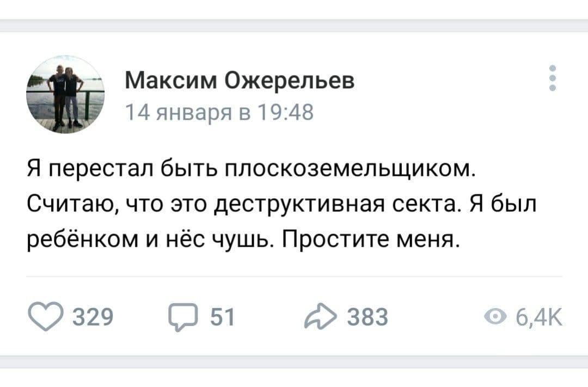
Task: Open Максим Ожерельев's profile picture
Action: tap(65, 94)
